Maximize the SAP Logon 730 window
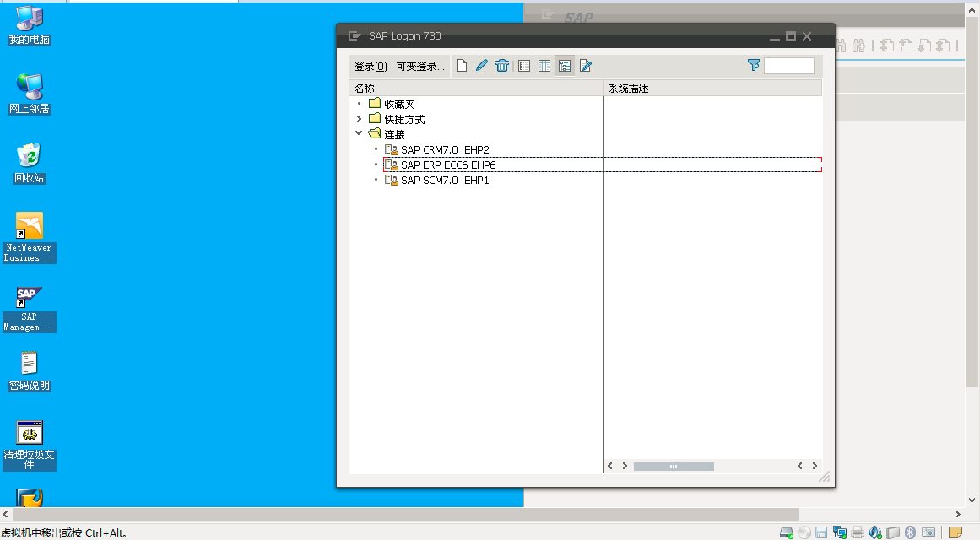The width and height of the screenshot is (980, 540). 791,36
